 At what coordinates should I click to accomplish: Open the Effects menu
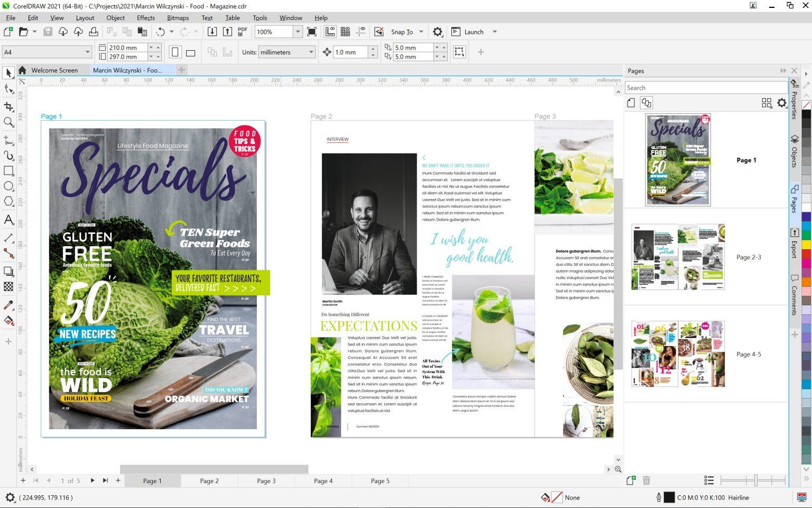pyautogui.click(x=145, y=17)
